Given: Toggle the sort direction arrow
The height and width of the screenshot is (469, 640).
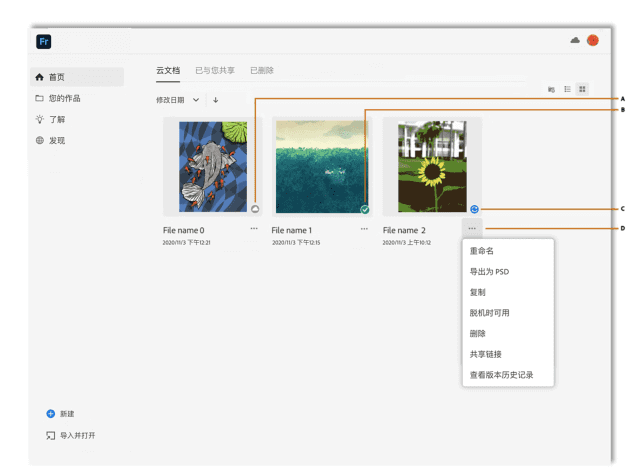Looking at the screenshot, I should click(x=216, y=100).
